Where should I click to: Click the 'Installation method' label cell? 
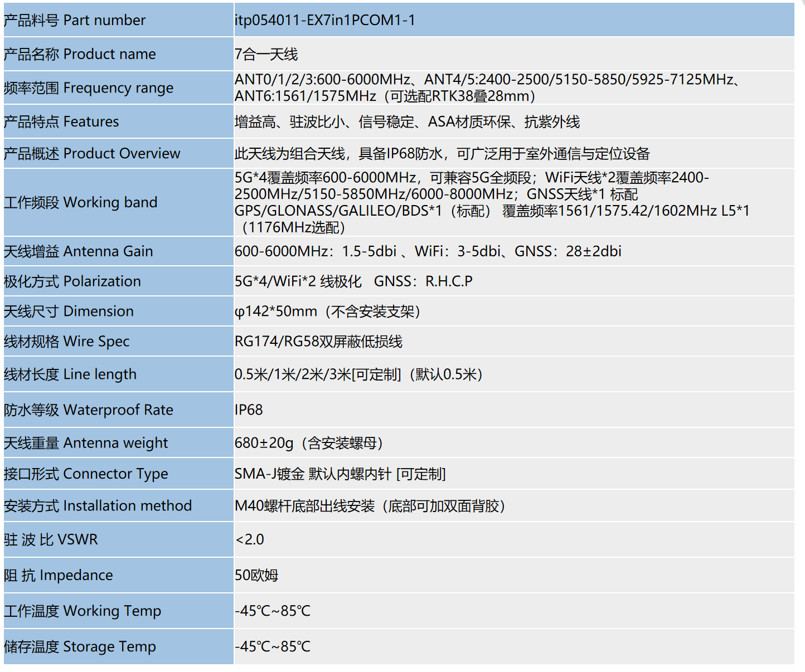(98, 506)
